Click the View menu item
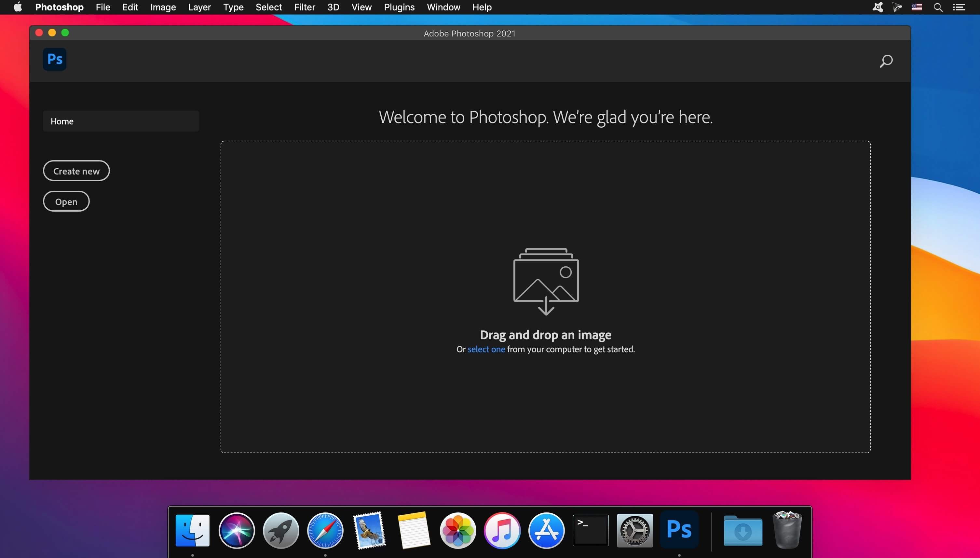 point(361,7)
